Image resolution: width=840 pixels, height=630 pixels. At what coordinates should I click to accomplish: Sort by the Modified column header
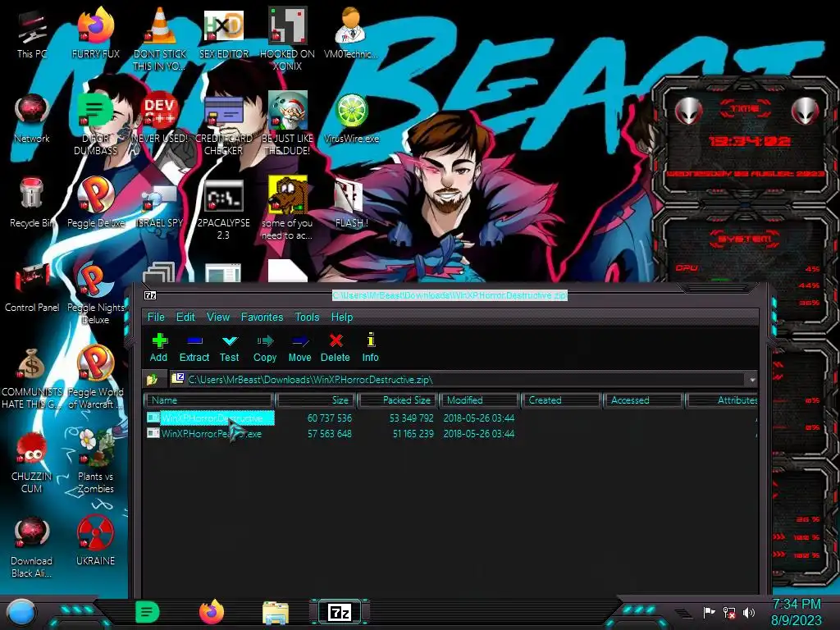tap(479, 400)
